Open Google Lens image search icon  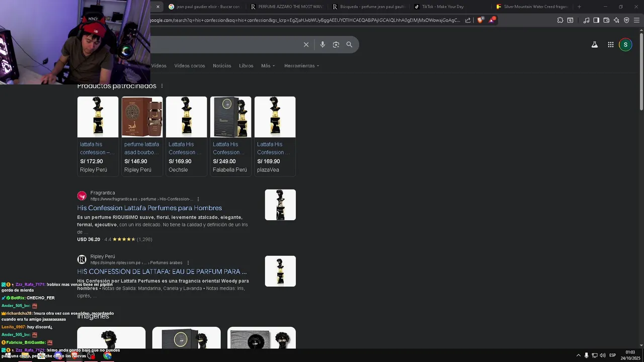click(x=336, y=45)
